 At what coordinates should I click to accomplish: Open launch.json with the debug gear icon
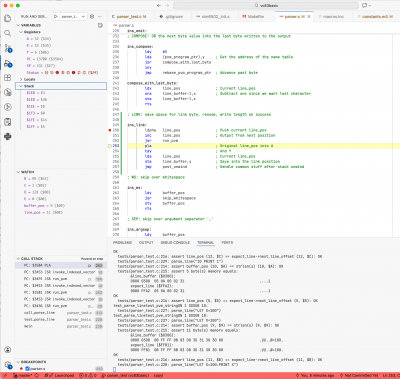(x=92, y=16)
